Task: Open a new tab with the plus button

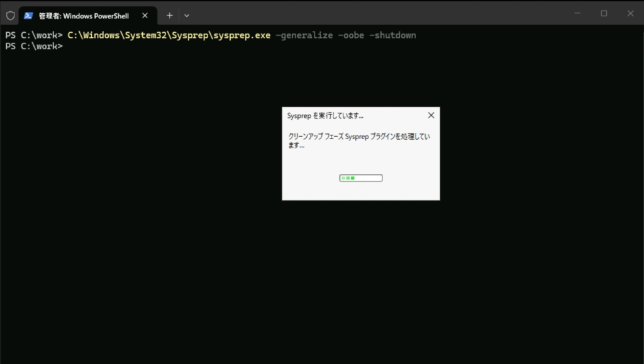Action: [169, 16]
